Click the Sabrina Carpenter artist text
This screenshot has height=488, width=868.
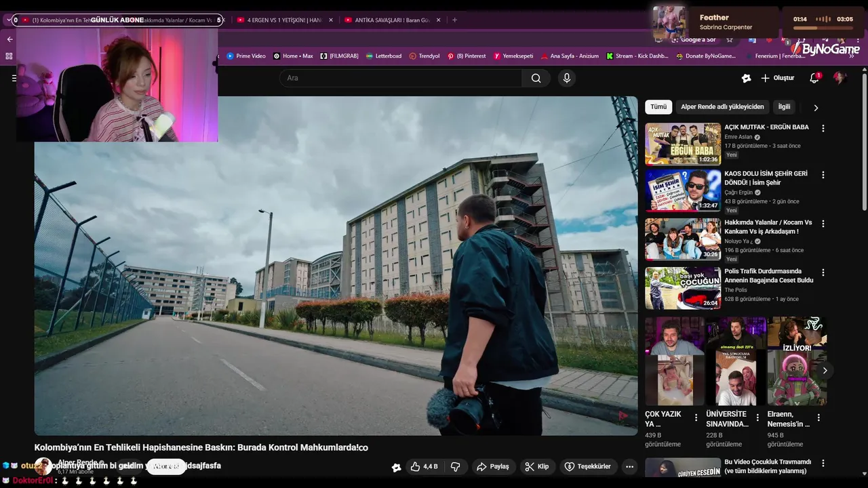point(726,27)
